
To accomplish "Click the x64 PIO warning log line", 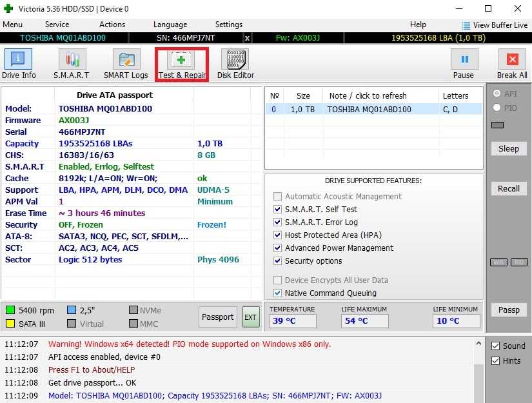I will pyautogui.click(x=190, y=344).
